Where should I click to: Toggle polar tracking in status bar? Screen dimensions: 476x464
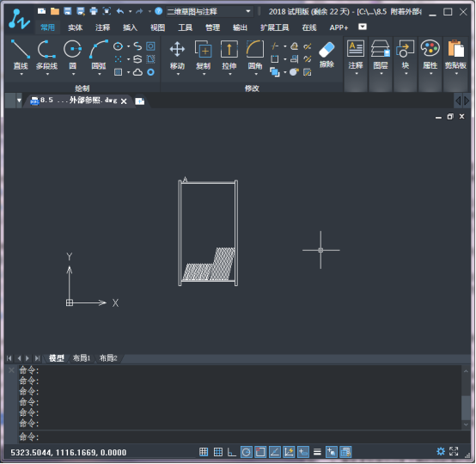coord(247,452)
